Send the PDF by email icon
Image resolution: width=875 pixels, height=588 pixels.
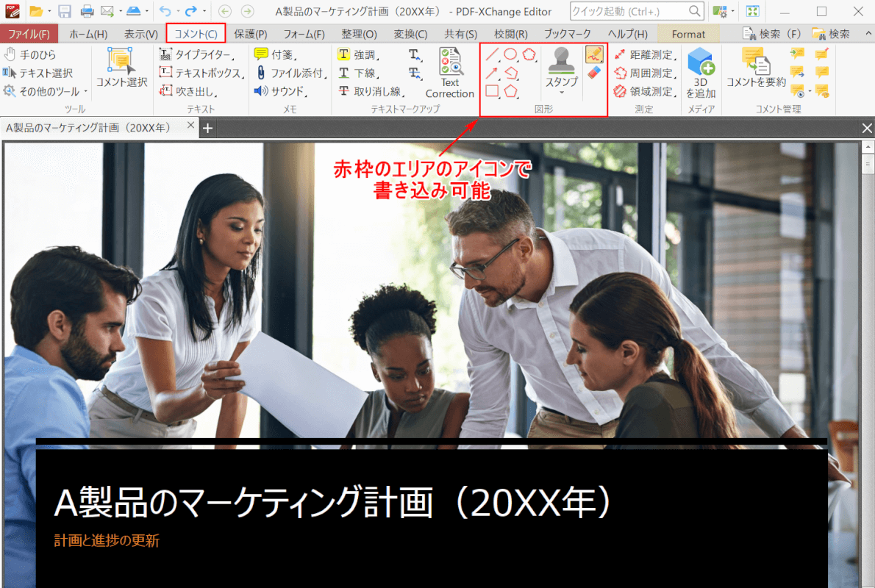tap(107, 11)
